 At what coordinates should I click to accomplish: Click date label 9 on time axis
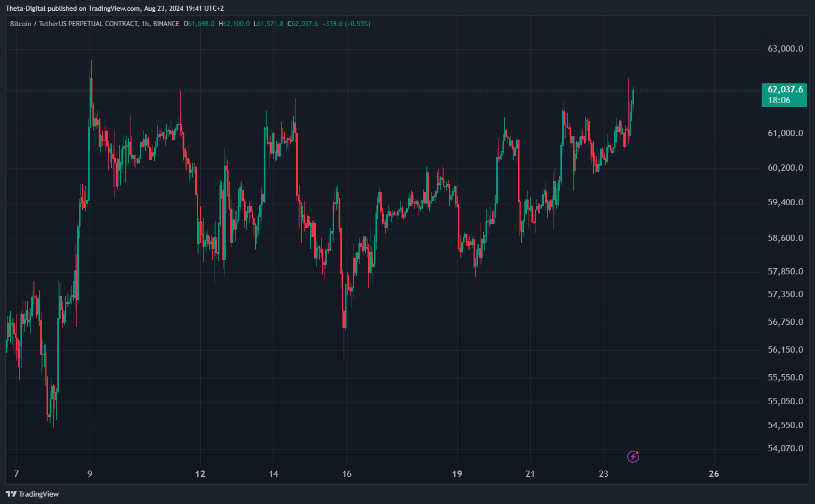[x=90, y=474]
